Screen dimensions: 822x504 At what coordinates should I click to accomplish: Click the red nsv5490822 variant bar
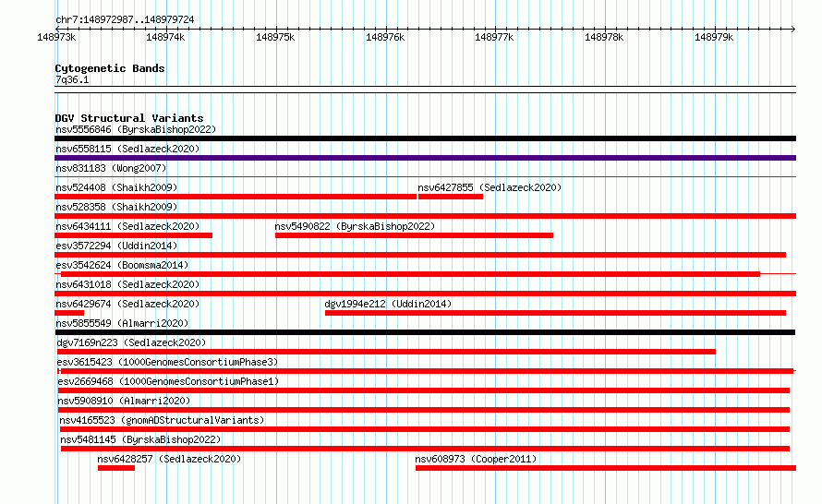tap(414, 235)
